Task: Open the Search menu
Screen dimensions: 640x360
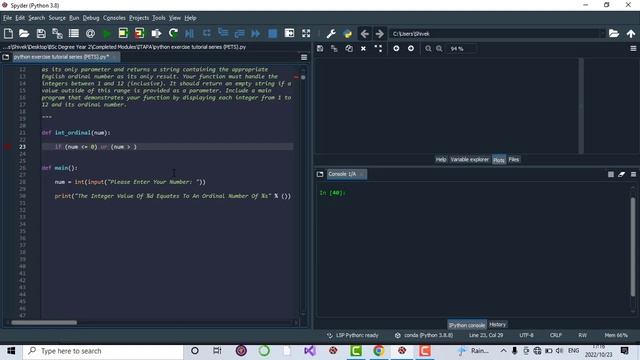Action: click(x=37, y=18)
